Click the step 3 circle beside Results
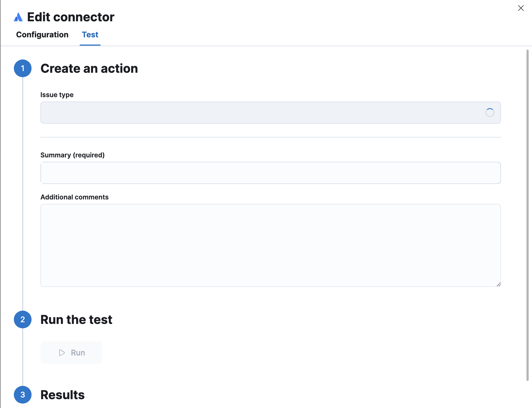 pyautogui.click(x=22, y=395)
